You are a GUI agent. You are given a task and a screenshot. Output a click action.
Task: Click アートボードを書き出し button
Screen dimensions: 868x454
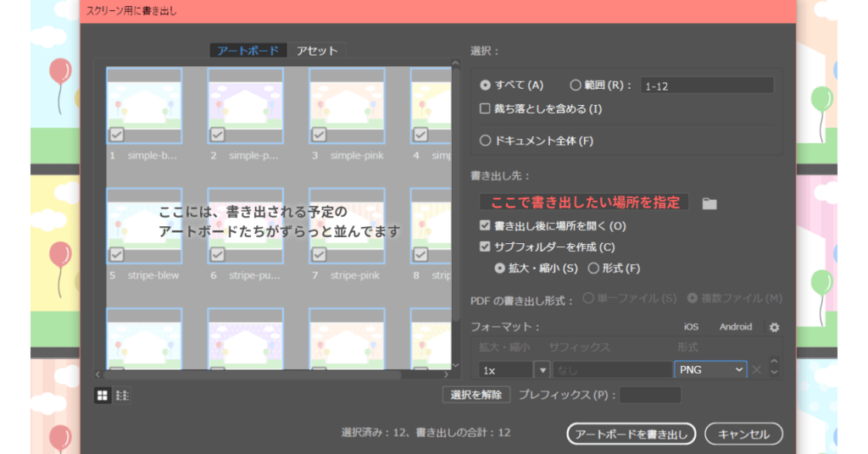[631, 434]
